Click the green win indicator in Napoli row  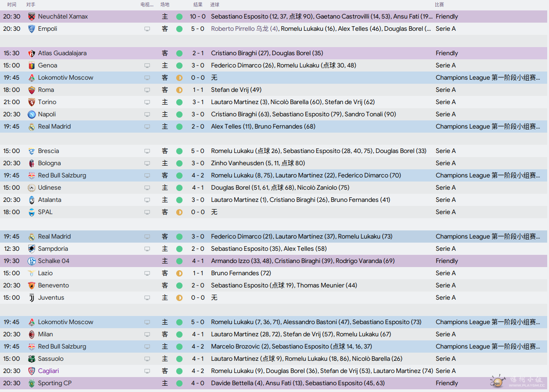point(179,115)
